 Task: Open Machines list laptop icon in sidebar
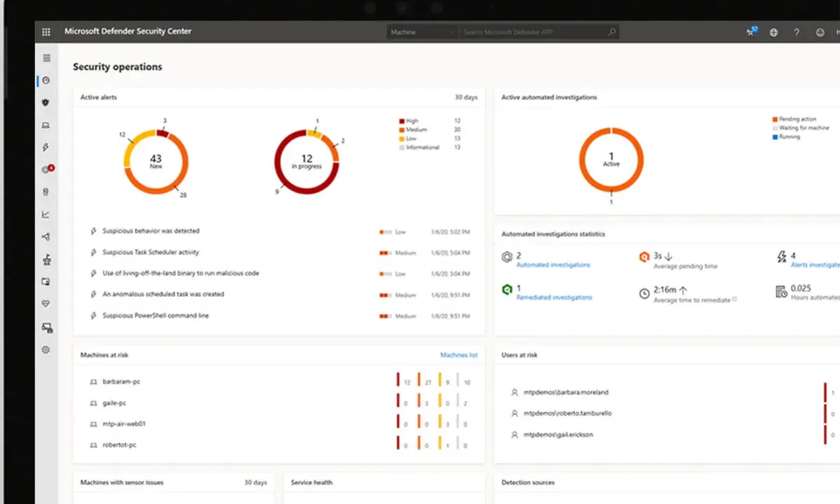(46, 125)
